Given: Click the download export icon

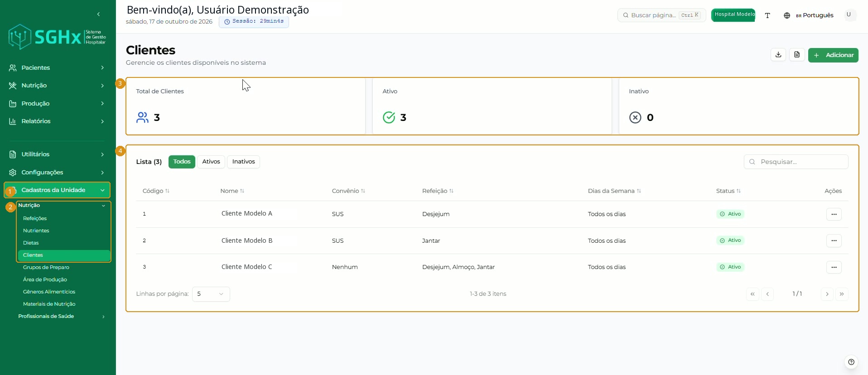Looking at the screenshot, I should pyautogui.click(x=778, y=55).
